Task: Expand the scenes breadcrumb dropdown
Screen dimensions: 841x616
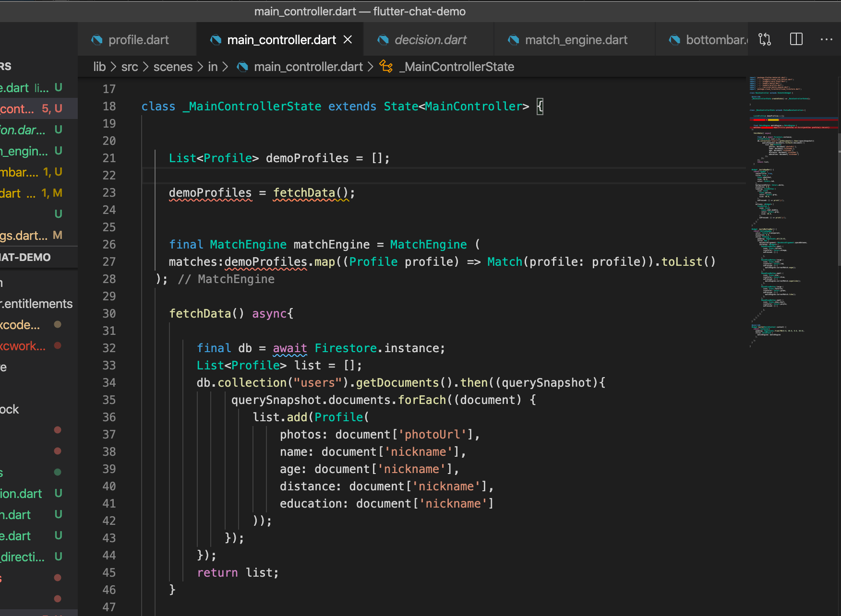Action: 173,67
